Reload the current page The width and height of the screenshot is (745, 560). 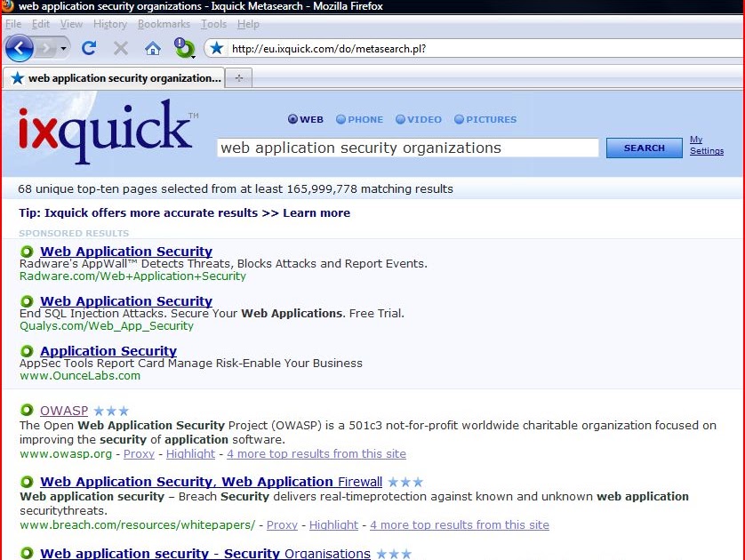pos(89,48)
